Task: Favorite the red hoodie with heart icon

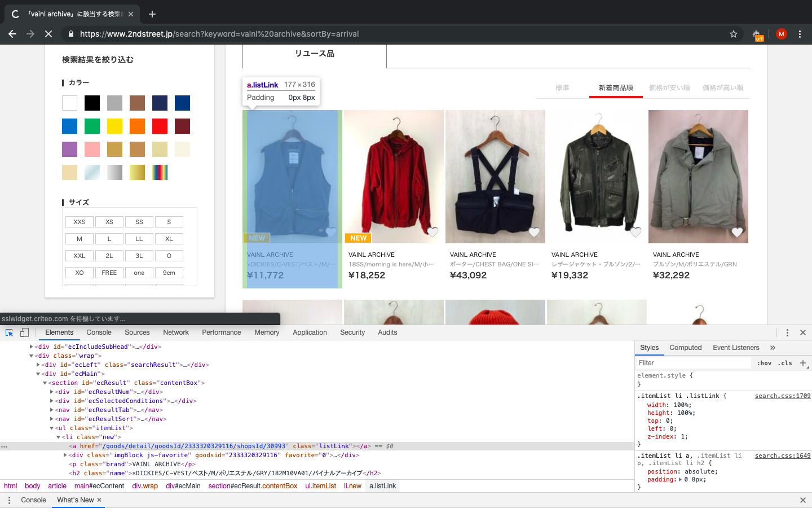Action: point(433,232)
